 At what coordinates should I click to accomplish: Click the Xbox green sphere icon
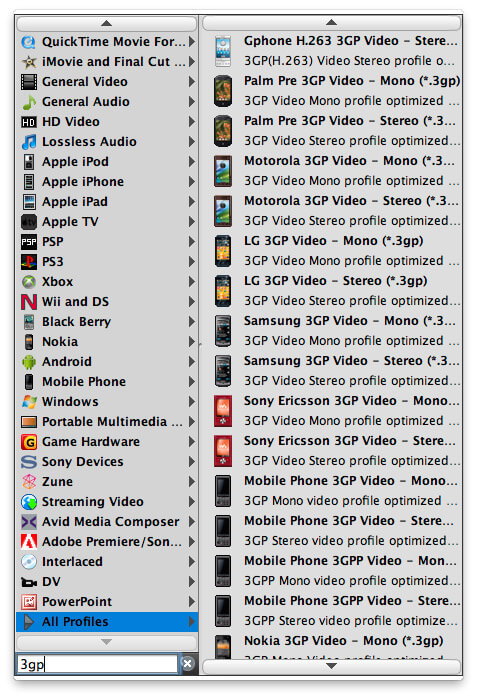(x=29, y=282)
